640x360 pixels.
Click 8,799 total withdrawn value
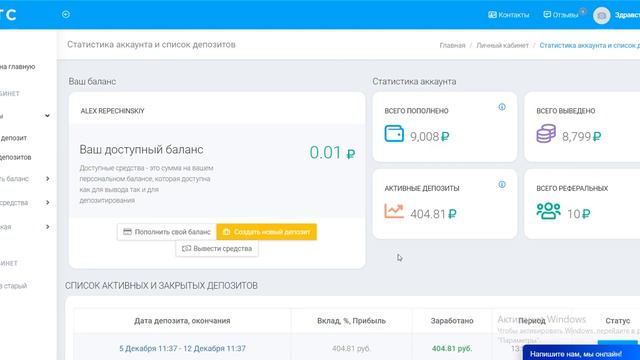581,136
